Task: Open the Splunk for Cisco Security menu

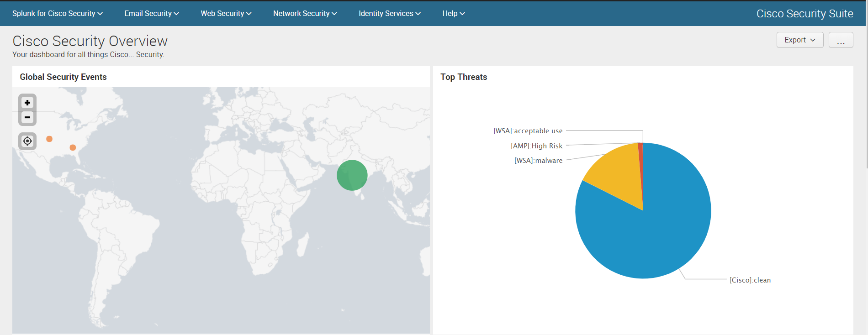Action: click(x=58, y=14)
